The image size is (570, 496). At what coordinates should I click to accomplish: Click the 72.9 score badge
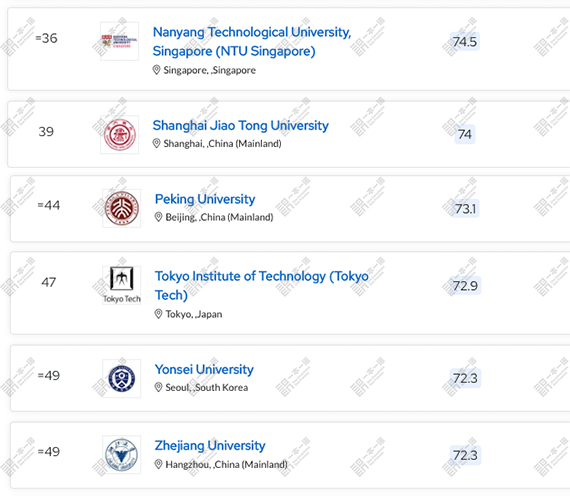(465, 286)
